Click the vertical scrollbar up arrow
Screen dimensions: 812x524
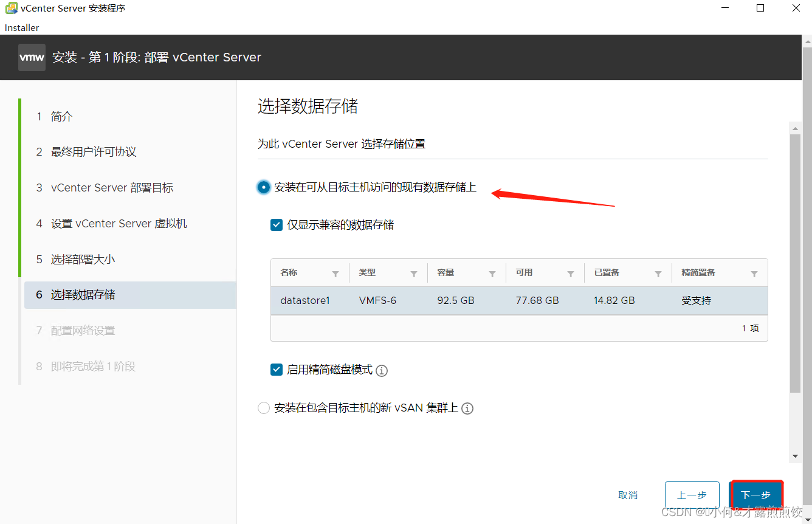(x=795, y=128)
